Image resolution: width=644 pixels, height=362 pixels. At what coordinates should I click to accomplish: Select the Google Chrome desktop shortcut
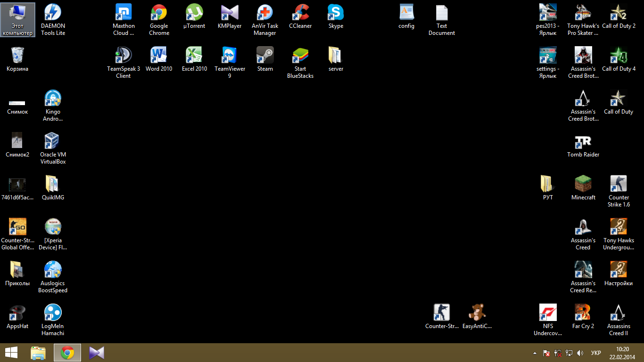159,20
